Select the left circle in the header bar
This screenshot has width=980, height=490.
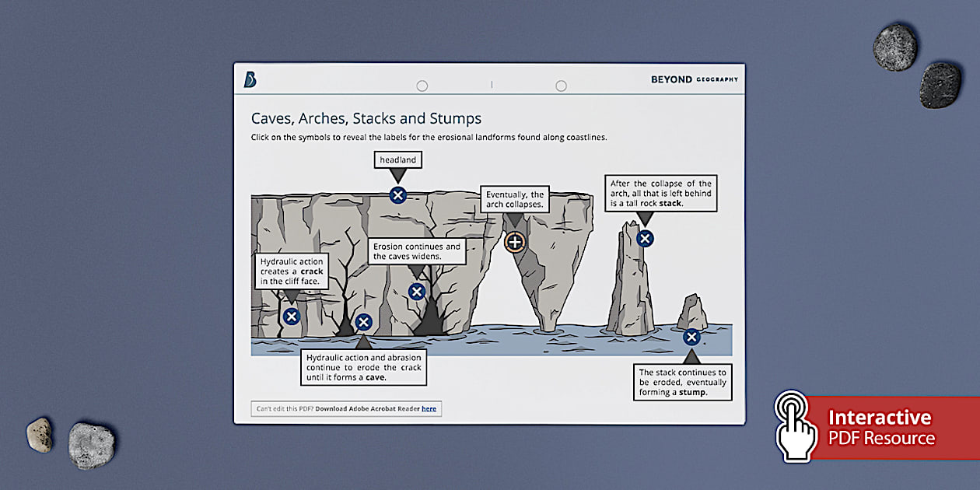click(422, 86)
